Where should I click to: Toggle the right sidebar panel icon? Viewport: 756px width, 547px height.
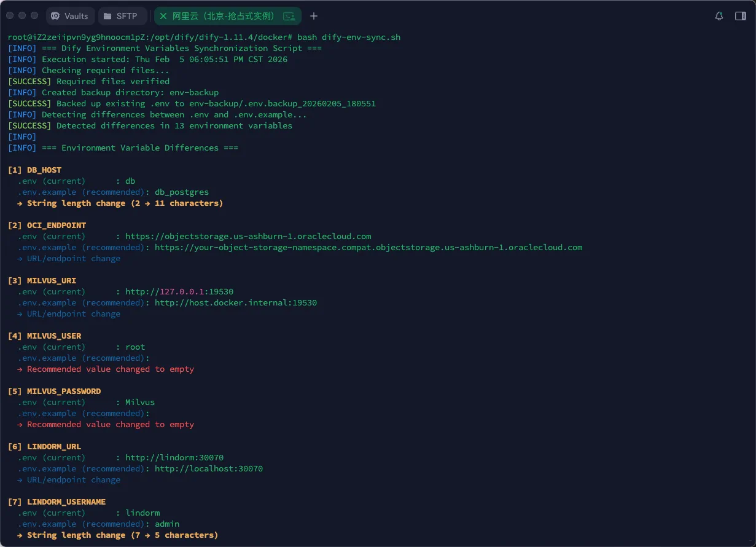point(741,16)
